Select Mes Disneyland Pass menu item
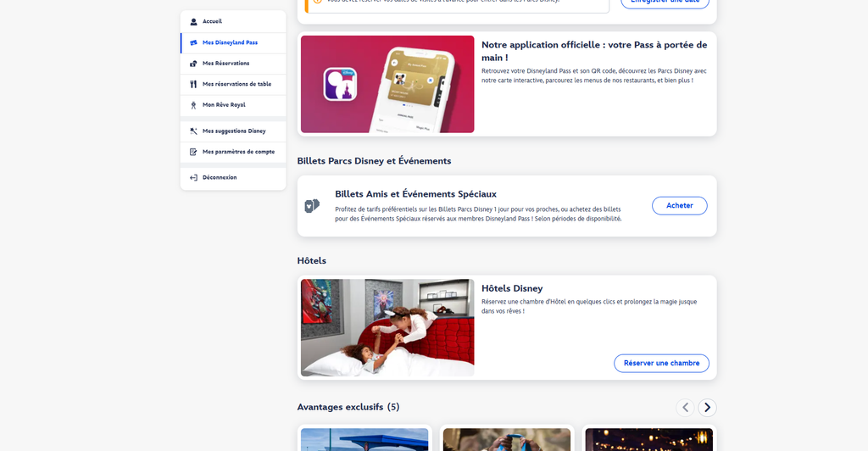Image resolution: width=868 pixels, height=451 pixels. point(233,42)
